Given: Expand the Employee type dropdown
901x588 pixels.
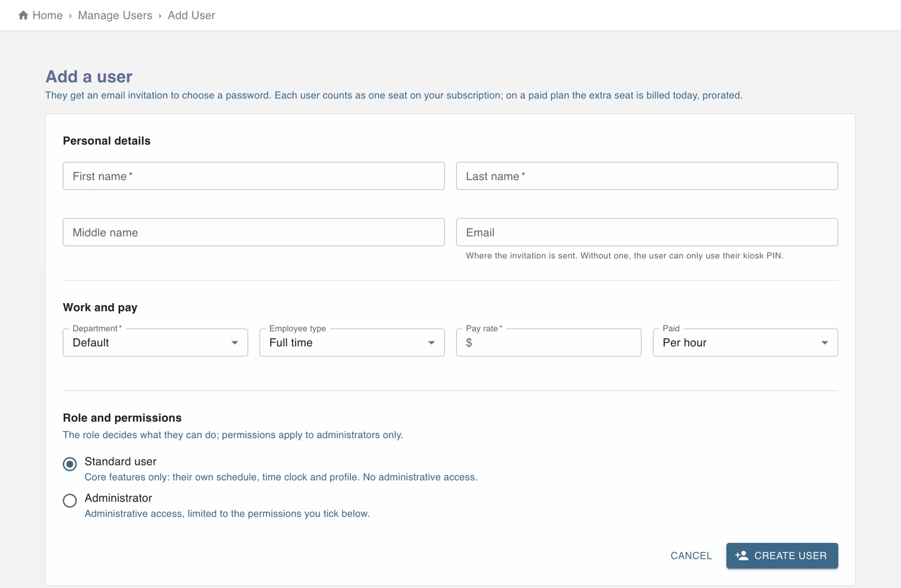Looking at the screenshot, I should pos(352,343).
